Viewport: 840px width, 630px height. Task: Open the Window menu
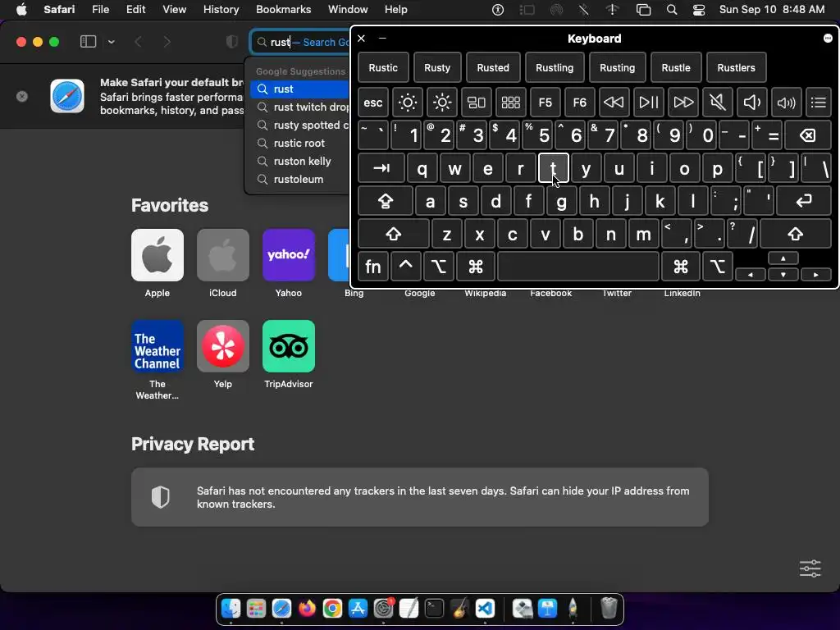coord(348,10)
